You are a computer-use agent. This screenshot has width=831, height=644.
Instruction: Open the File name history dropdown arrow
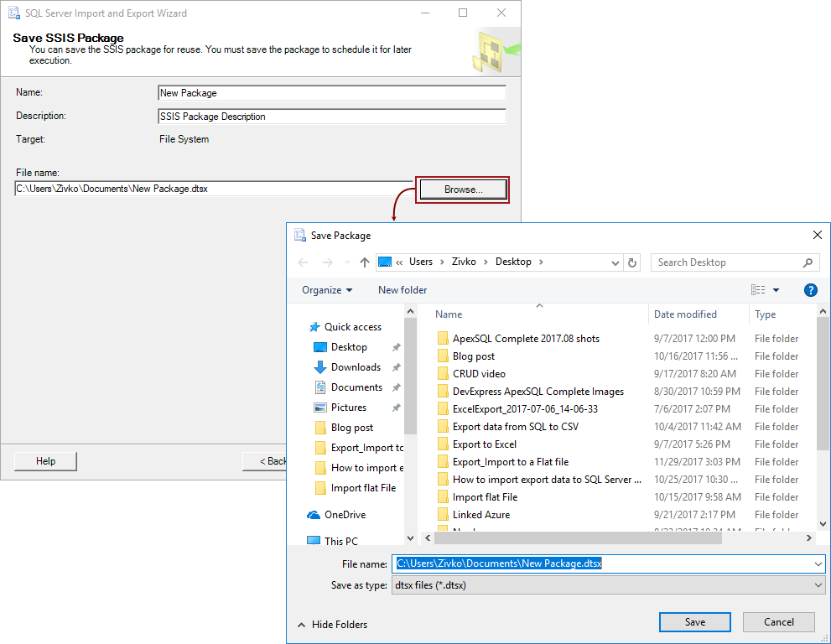818,563
